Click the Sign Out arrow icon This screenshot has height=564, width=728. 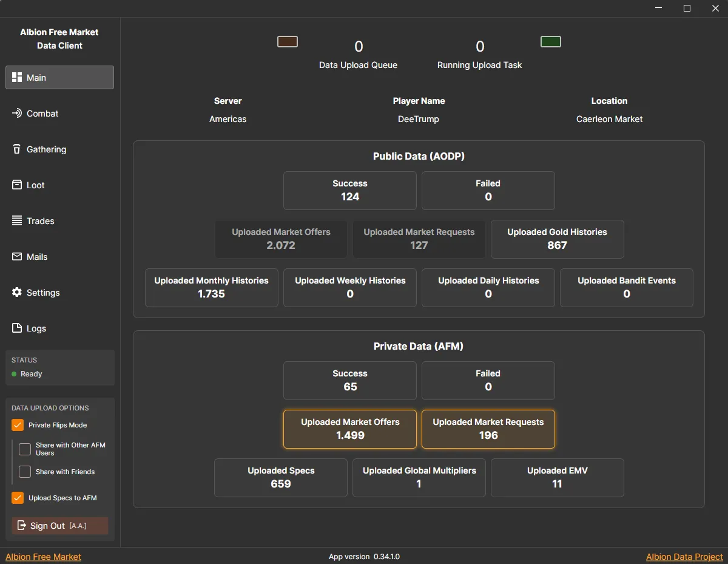[x=22, y=526]
